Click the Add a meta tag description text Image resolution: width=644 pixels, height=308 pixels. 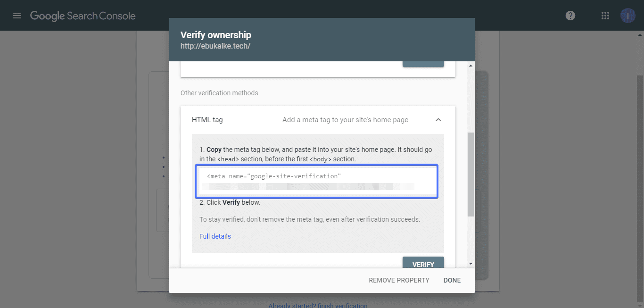pyautogui.click(x=345, y=120)
